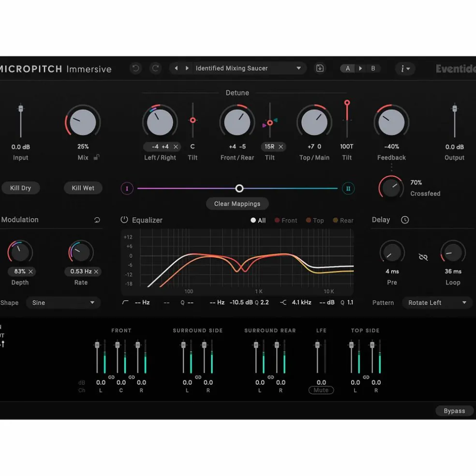Copy A to B with arrow button

pyautogui.click(x=360, y=68)
